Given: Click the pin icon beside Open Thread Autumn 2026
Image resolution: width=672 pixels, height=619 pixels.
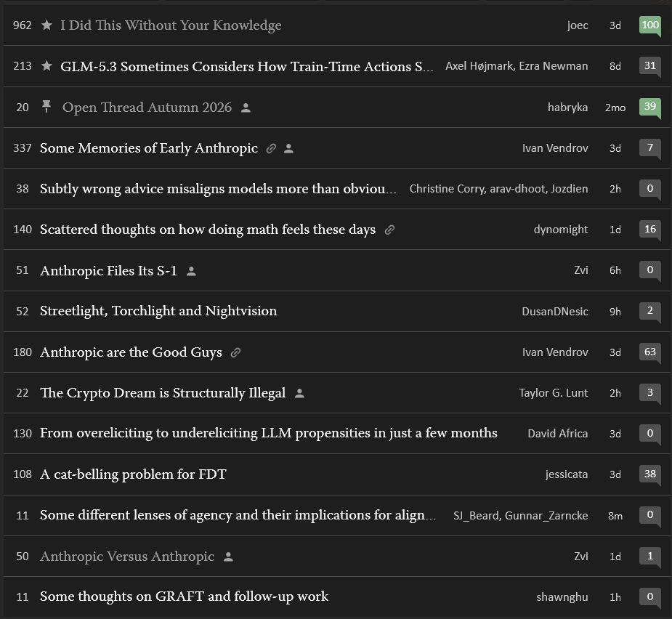Looking at the screenshot, I should click(x=46, y=106).
